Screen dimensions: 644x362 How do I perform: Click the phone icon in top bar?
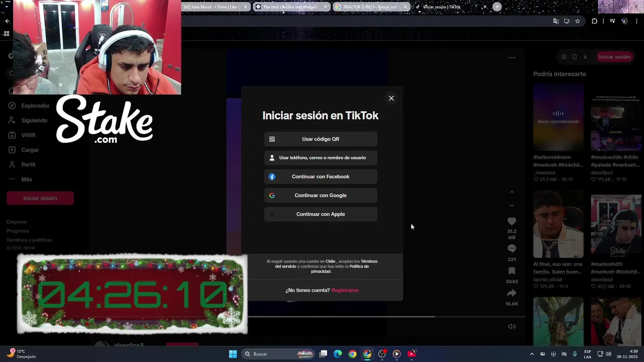[x=575, y=57]
